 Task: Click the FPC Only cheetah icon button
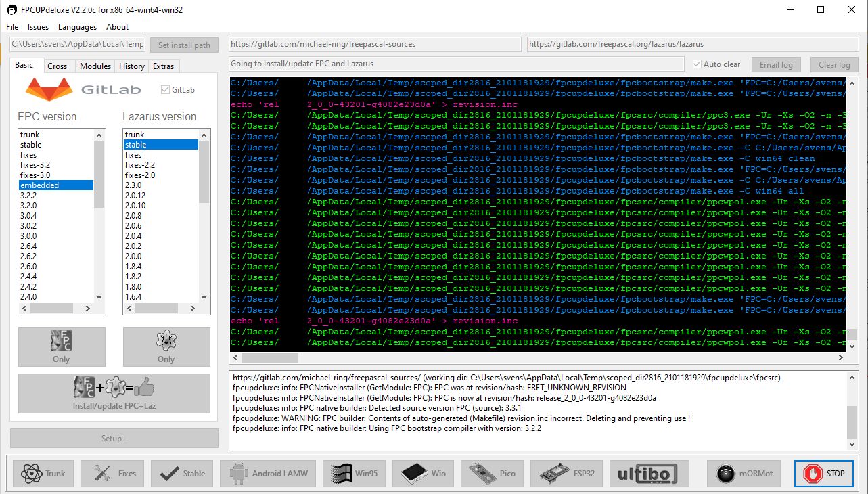(x=62, y=347)
